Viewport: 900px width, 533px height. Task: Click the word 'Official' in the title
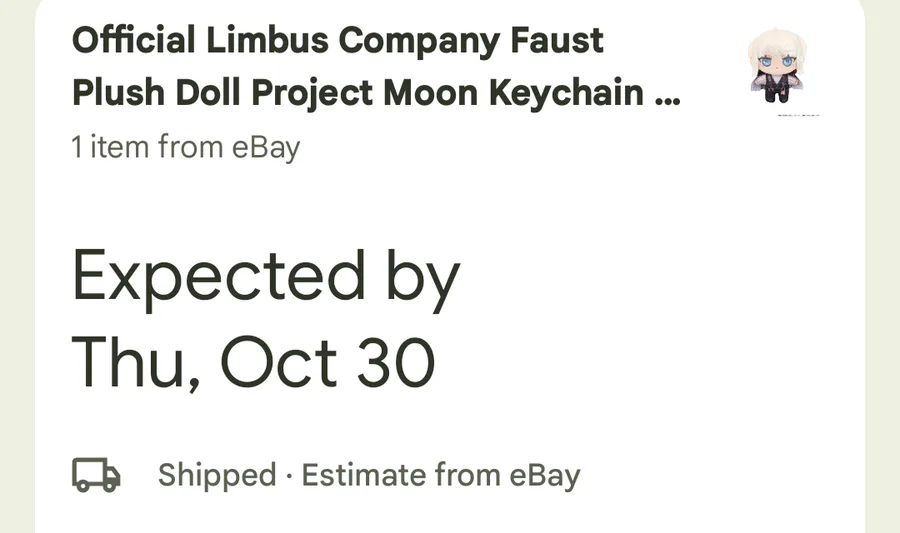(134, 42)
